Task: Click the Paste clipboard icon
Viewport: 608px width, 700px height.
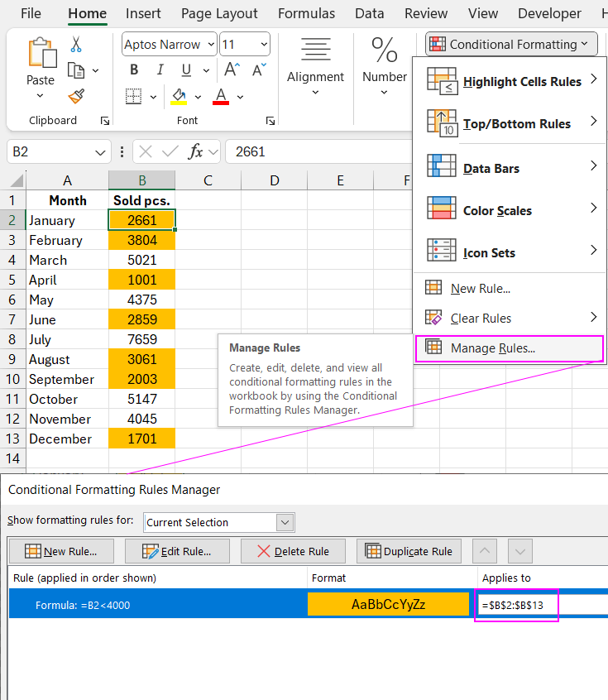Action: tap(41, 53)
